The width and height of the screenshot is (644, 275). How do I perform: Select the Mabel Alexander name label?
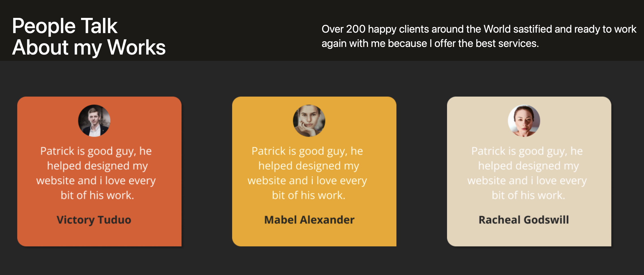point(309,220)
